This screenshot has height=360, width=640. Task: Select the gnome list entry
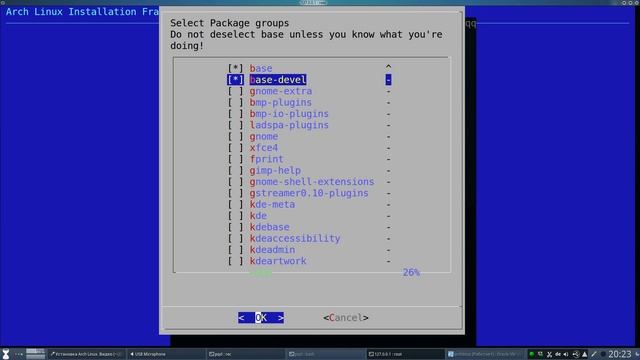264,136
